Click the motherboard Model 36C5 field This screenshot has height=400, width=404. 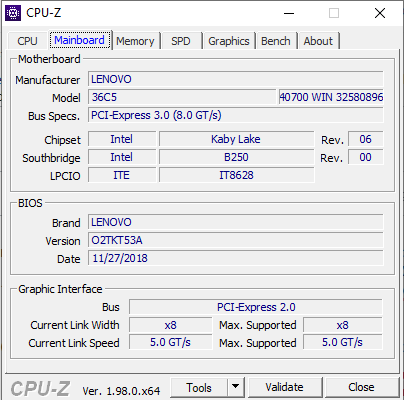[182, 97]
